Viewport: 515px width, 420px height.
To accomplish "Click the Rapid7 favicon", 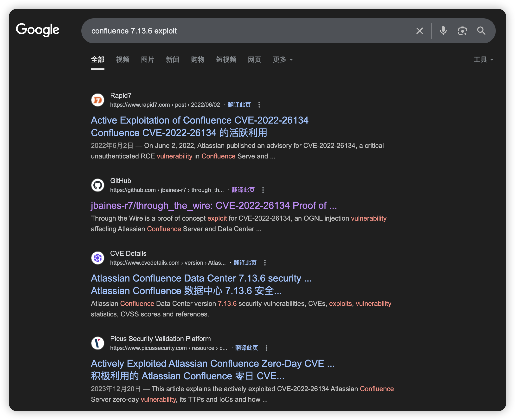I will click(98, 100).
